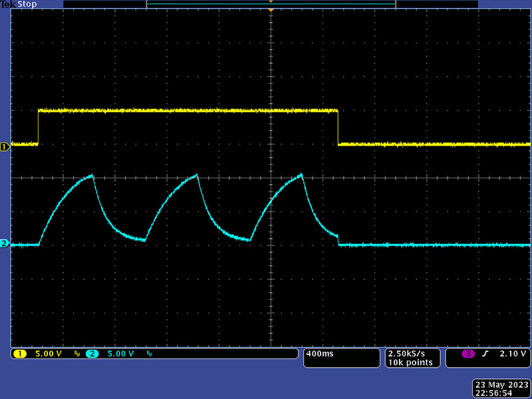Click the channel 2 ground marker
Viewport: 532px width, 399px height.
pos(5,244)
